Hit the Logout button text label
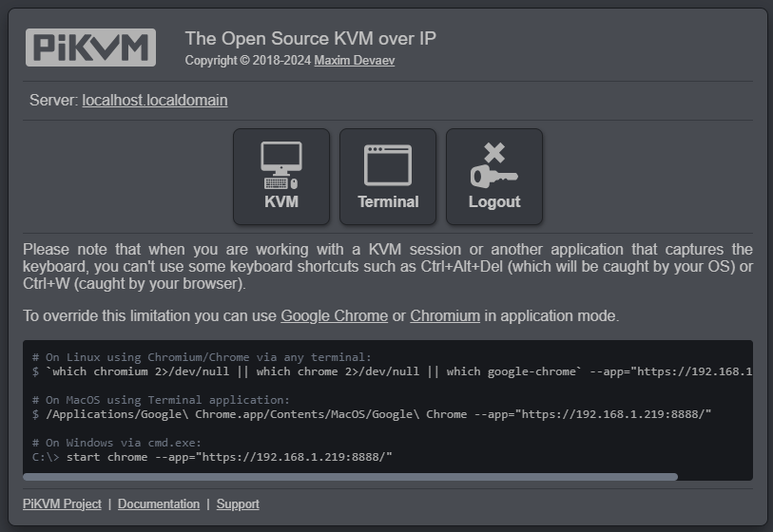 (x=494, y=201)
